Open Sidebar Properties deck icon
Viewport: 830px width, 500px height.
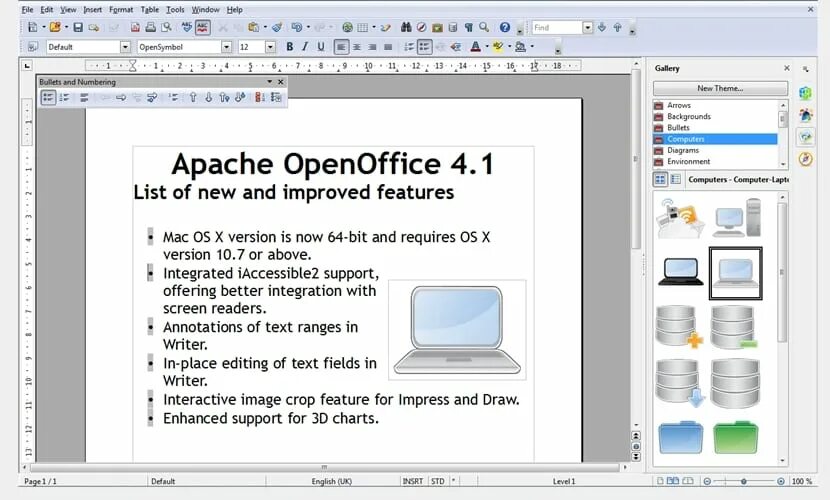[806, 93]
